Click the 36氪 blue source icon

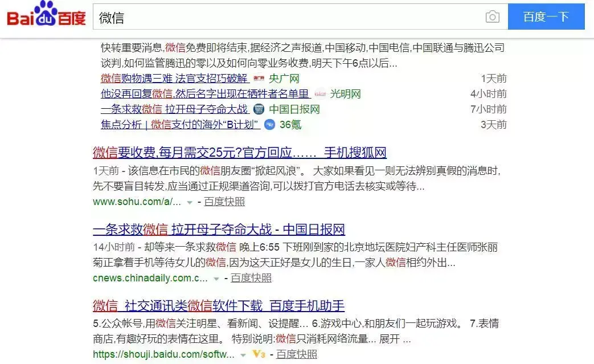(x=269, y=125)
